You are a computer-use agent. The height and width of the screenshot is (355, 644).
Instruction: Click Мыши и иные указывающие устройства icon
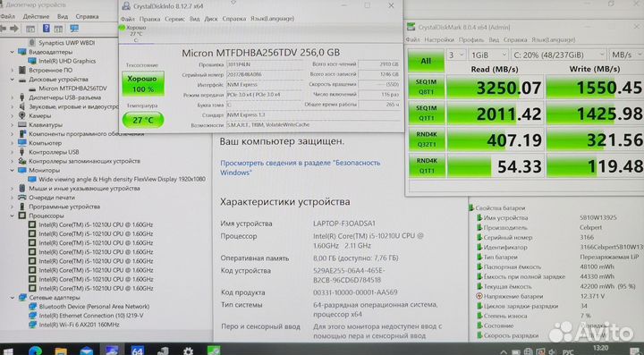(x=22, y=189)
